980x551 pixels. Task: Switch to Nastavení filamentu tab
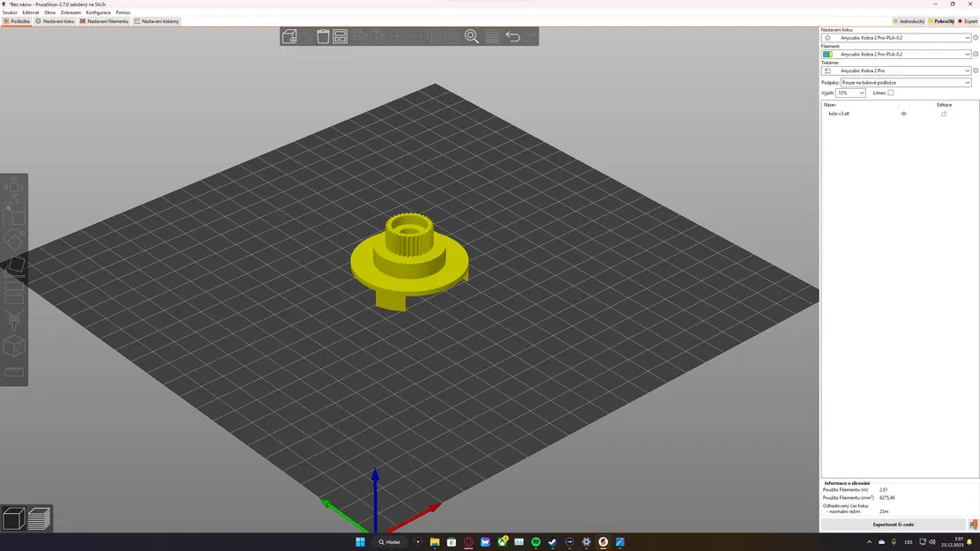[x=104, y=21]
